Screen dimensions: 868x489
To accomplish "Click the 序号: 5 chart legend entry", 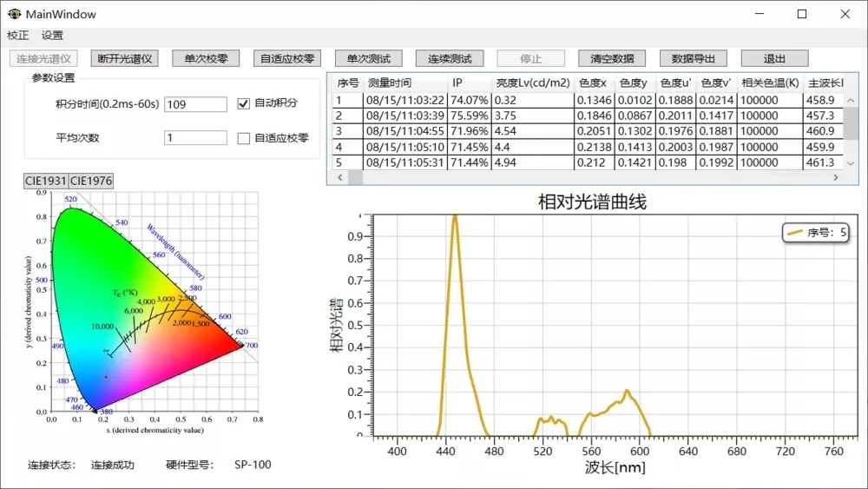I will coord(816,233).
